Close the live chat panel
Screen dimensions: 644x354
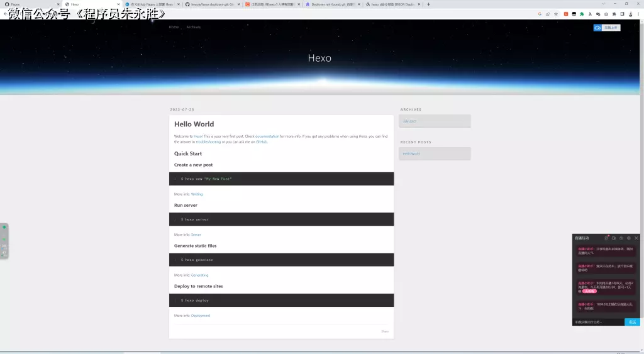tap(636, 238)
